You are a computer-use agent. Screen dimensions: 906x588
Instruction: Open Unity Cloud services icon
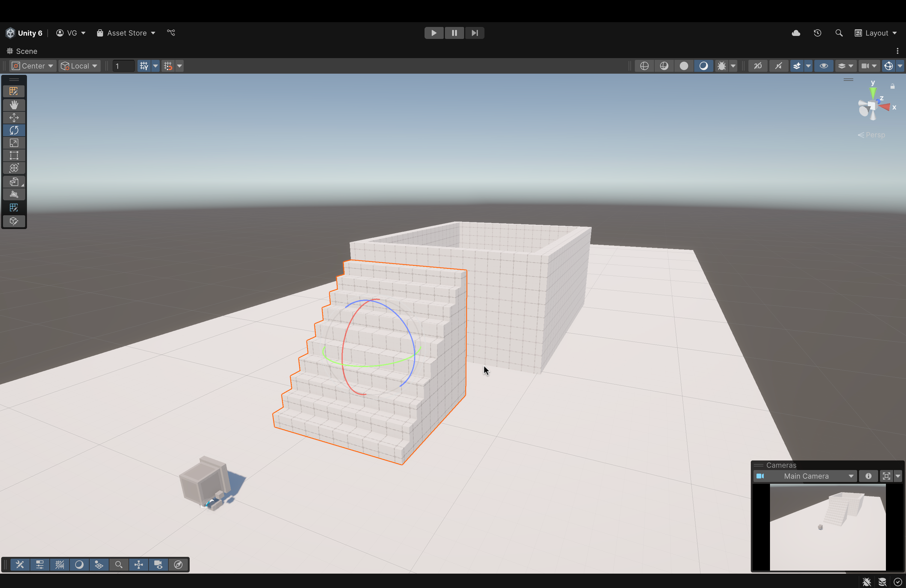(x=796, y=33)
